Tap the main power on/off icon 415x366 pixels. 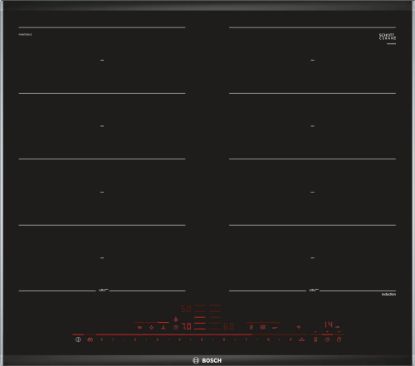pos(78,340)
